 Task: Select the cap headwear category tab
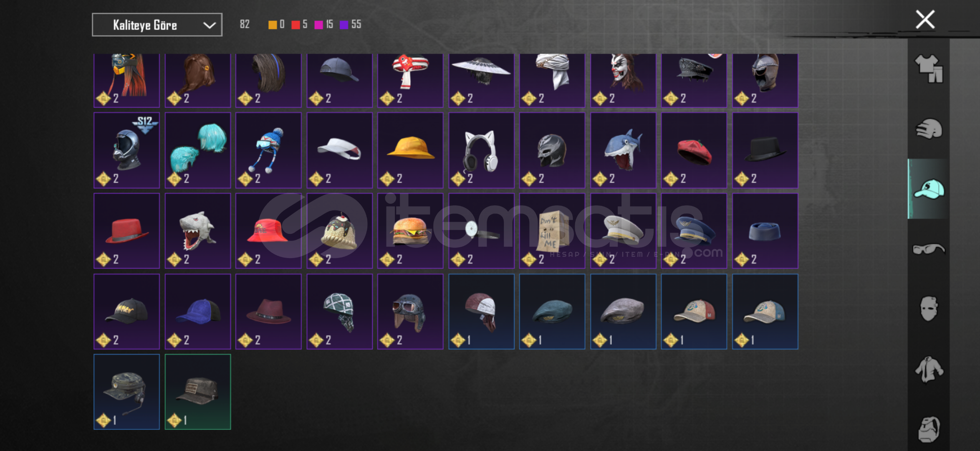[929, 189]
